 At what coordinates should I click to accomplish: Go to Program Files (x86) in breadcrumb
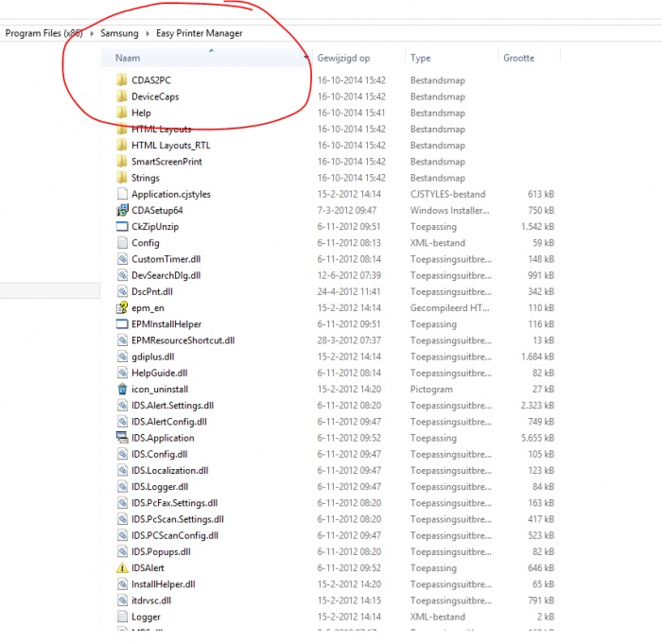pos(44,33)
